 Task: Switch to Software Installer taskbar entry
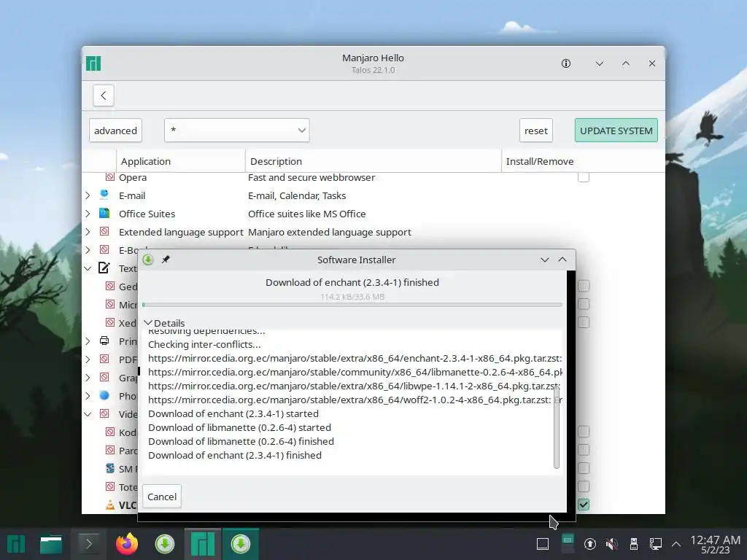(241, 544)
